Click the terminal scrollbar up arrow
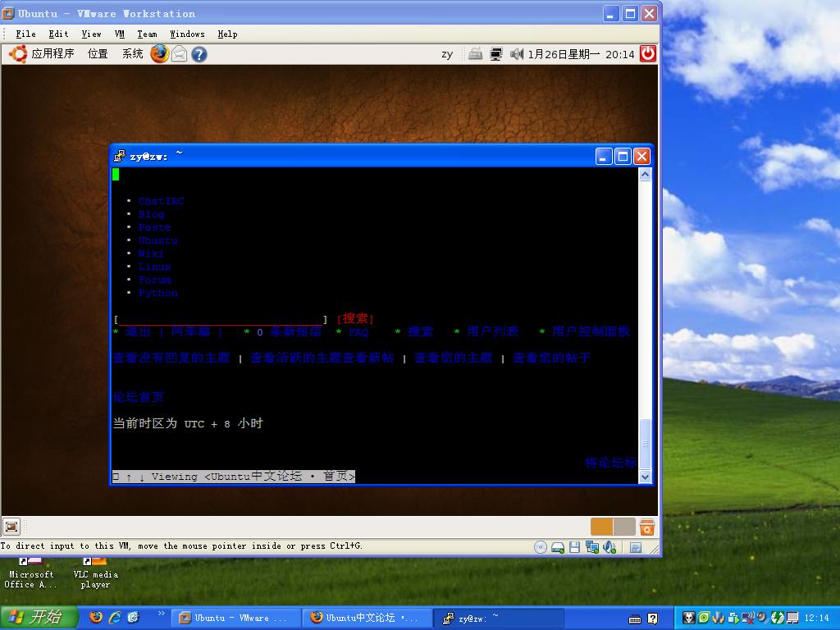The width and height of the screenshot is (840, 630). [645, 175]
